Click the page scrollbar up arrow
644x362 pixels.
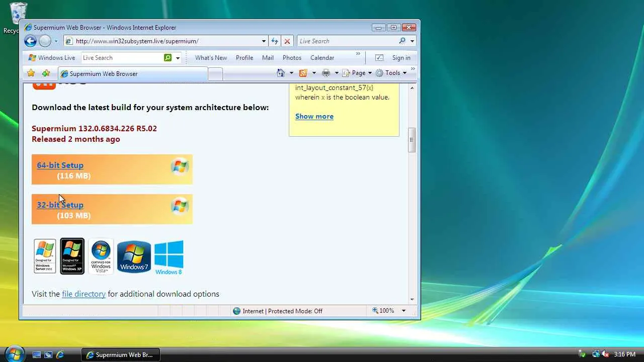click(412, 88)
